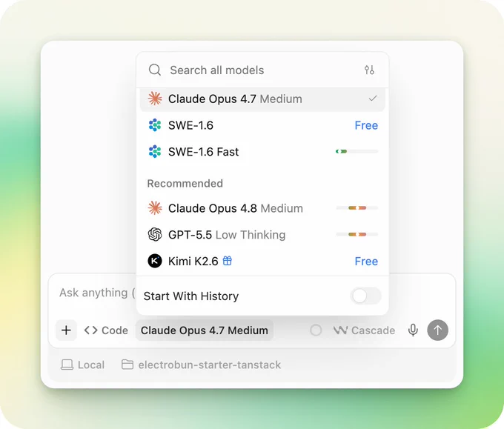Screen dimensions: 504x429
Task: Click the OpenAI logo for GPT-5.5
Action: click(x=155, y=235)
